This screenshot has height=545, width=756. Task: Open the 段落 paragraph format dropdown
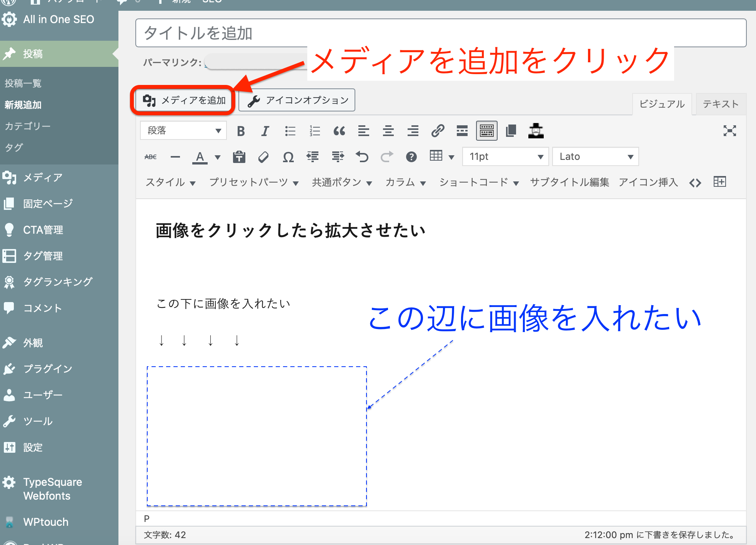pyautogui.click(x=183, y=131)
